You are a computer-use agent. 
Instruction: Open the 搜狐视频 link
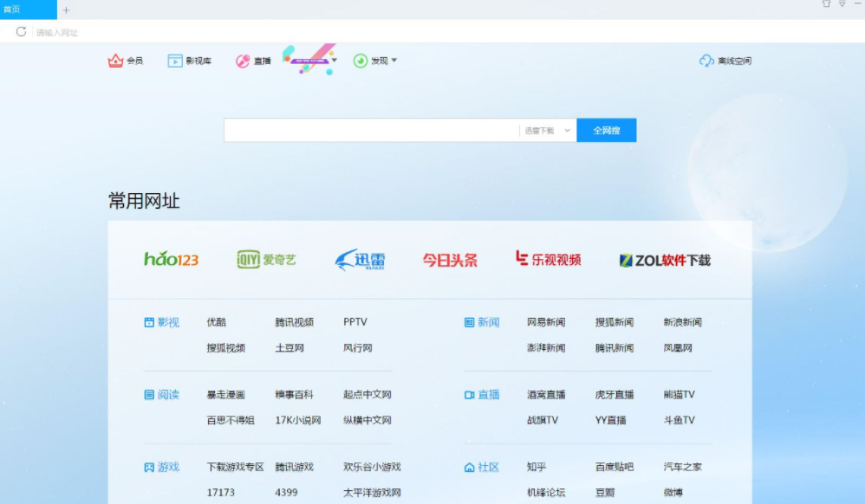point(225,348)
